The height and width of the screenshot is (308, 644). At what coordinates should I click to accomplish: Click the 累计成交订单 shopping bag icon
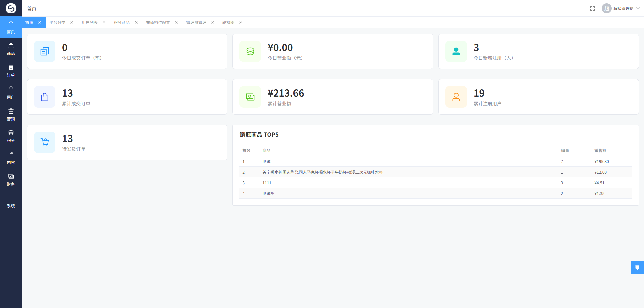click(45, 97)
